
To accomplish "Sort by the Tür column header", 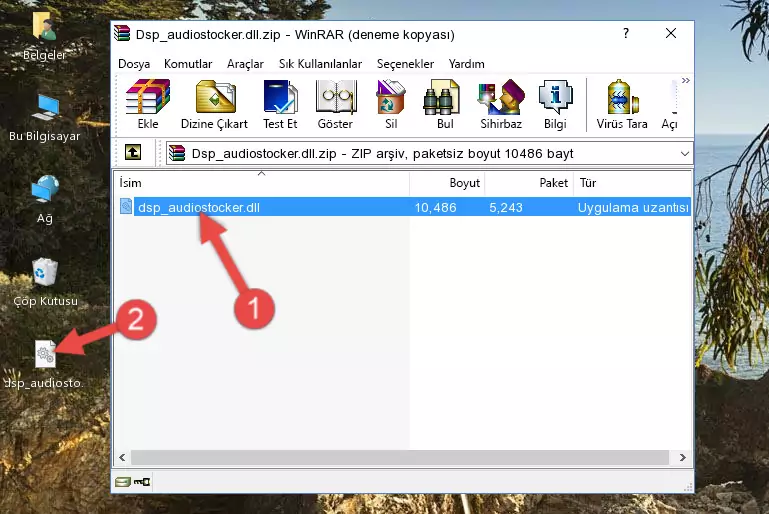I will click(x=633, y=183).
